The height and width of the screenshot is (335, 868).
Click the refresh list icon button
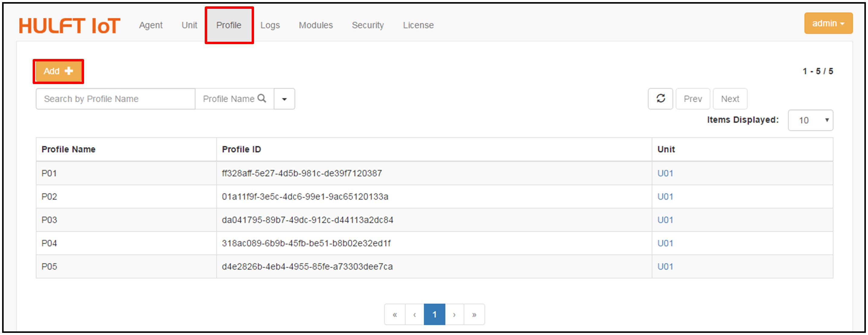click(660, 99)
